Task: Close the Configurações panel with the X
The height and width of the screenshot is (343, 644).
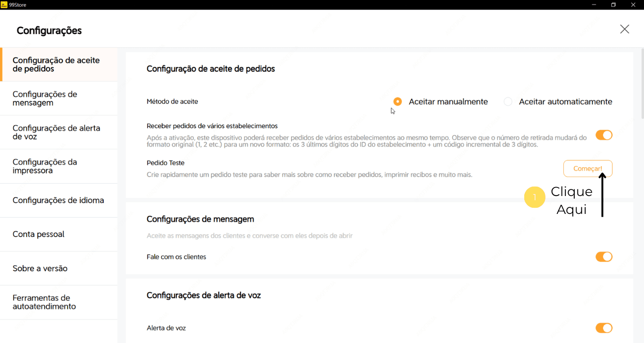Action: (624, 29)
